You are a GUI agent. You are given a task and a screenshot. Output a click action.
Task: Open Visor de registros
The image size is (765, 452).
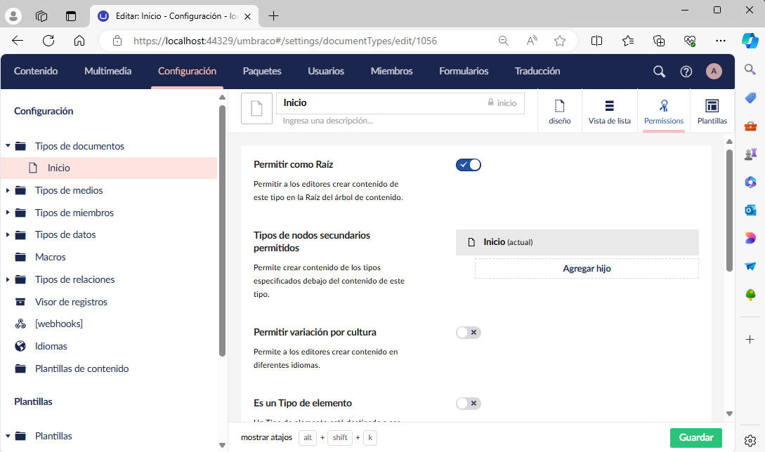[71, 302]
